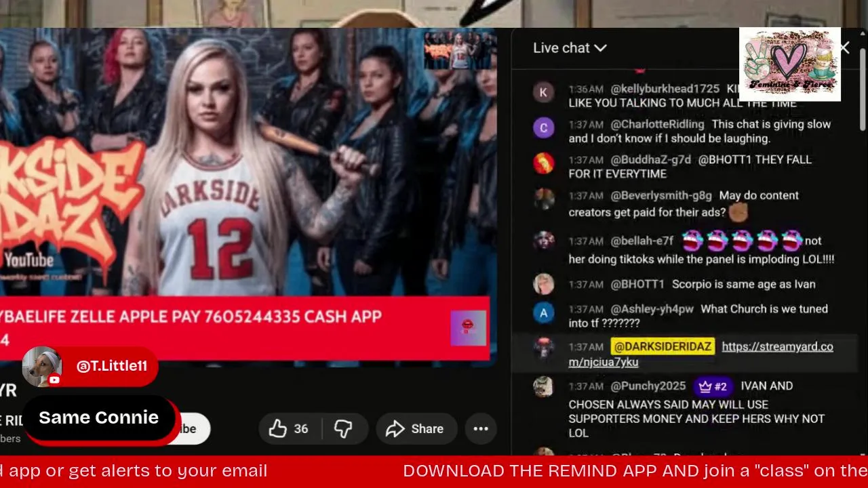868x488 pixels.
Task: Click bellah-e7f's avatar in chat
Action: click(x=543, y=241)
